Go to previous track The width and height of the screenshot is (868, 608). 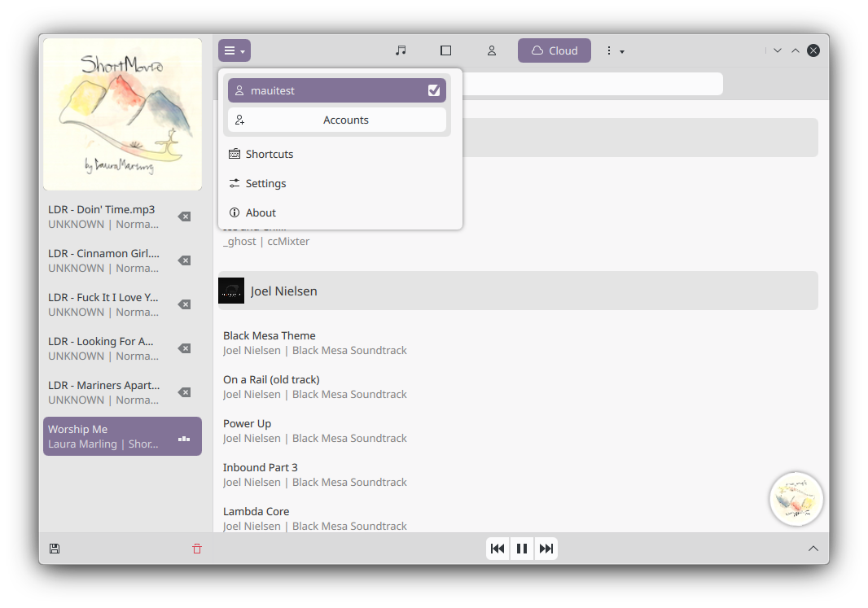(x=498, y=549)
